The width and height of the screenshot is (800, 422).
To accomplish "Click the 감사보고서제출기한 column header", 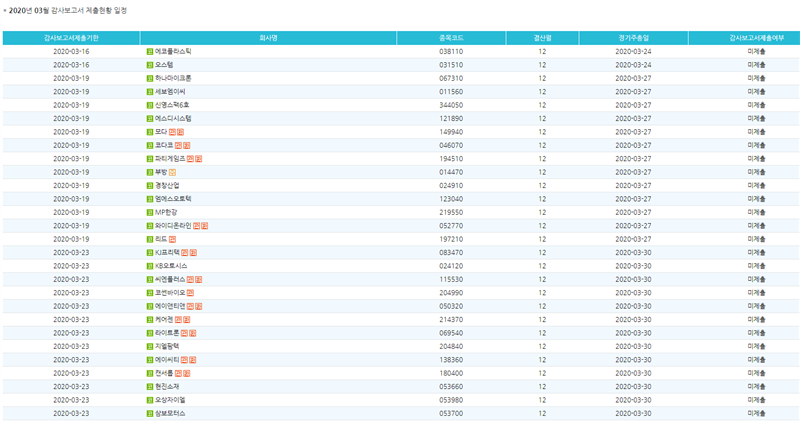I will click(x=71, y=38).
